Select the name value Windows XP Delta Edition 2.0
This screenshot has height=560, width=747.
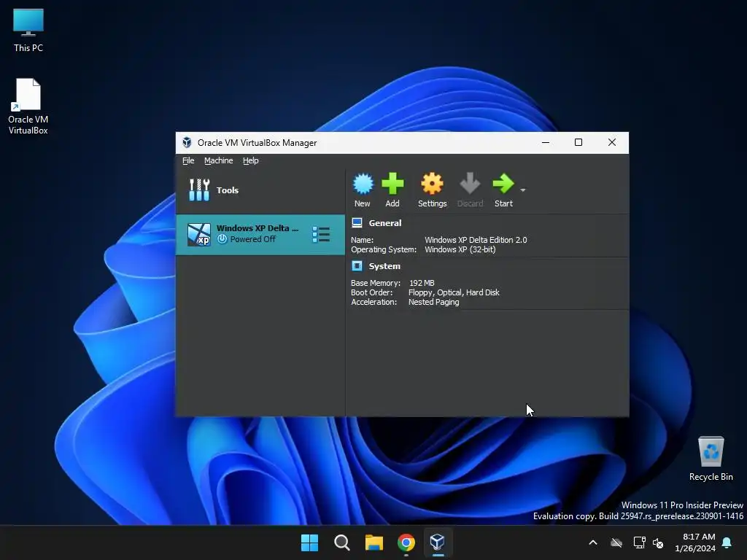[x=476, y=240]
